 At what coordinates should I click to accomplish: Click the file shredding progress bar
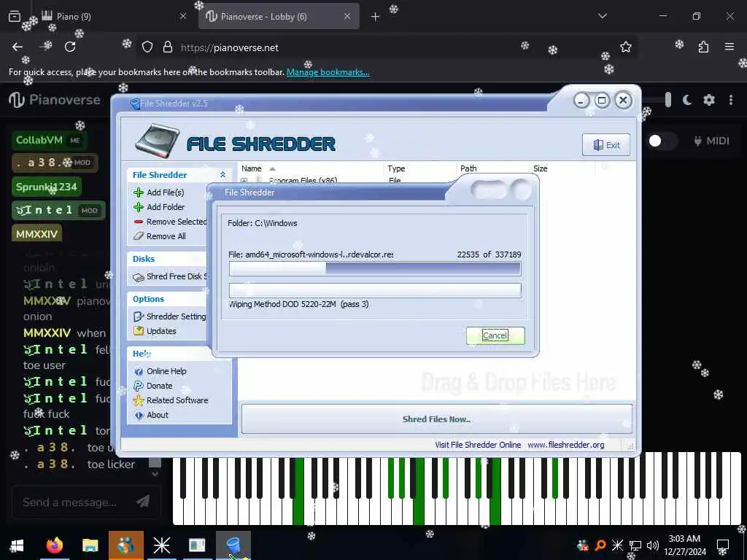[375, 268]
